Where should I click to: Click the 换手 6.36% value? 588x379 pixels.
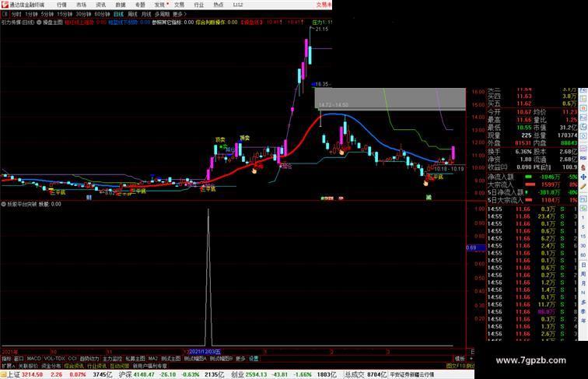[523, 152]
